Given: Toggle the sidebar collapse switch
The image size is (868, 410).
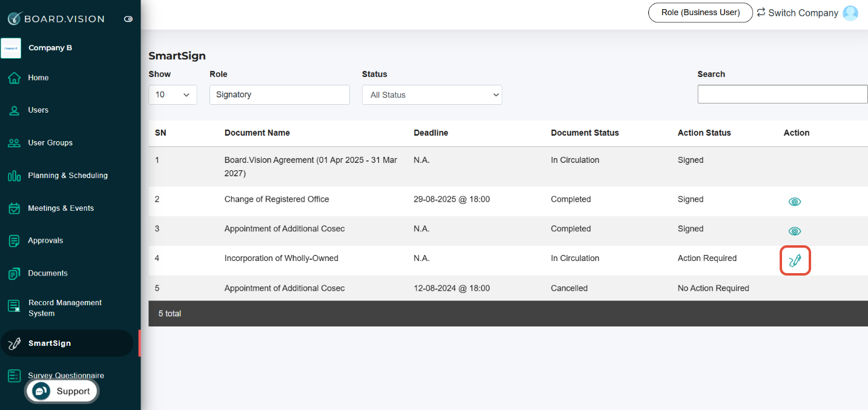Looking at the screenshot, I should click(x=128, y=19).
